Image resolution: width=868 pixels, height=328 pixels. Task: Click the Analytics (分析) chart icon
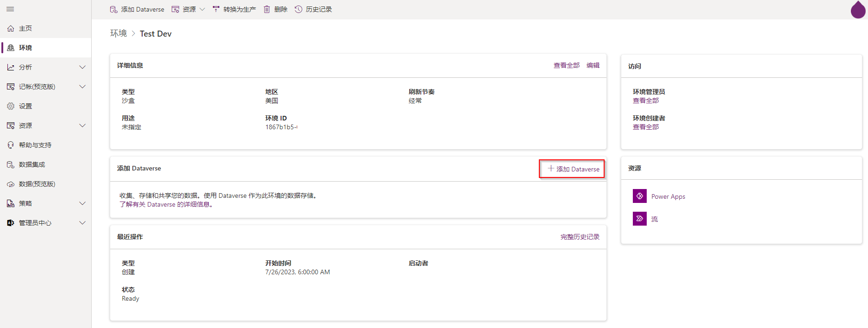pyautogui.click(x=11, y=67)
